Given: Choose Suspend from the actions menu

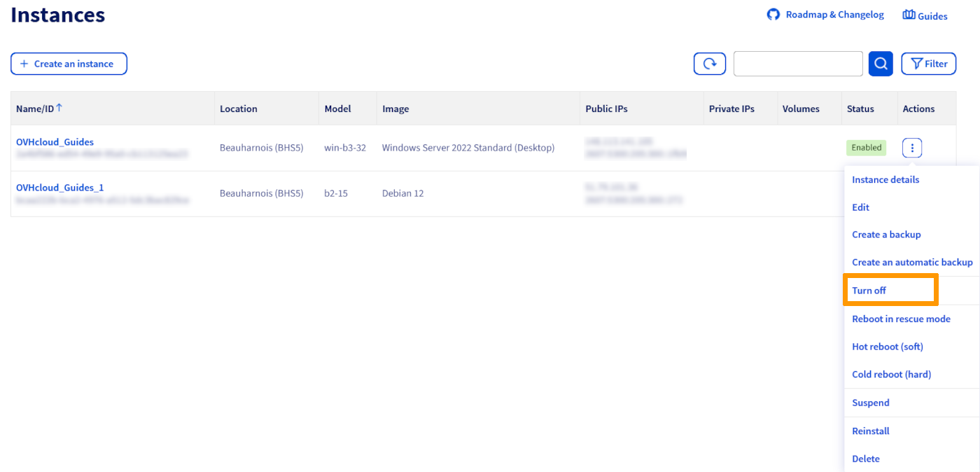Looking at the screenshot, I should click(870, 403).
